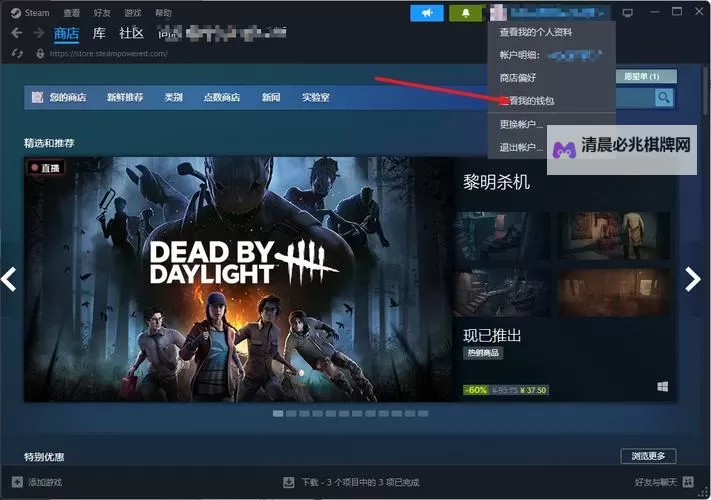Image resolution: width=711 pixels, height=500 pixels.
Task: Click the page vertical scrollbar
Action: 706,91
